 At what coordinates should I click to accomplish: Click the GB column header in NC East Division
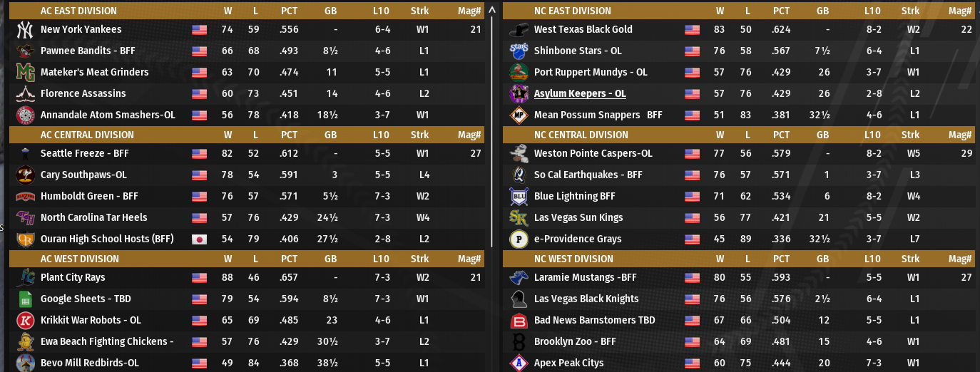[822, 11]
